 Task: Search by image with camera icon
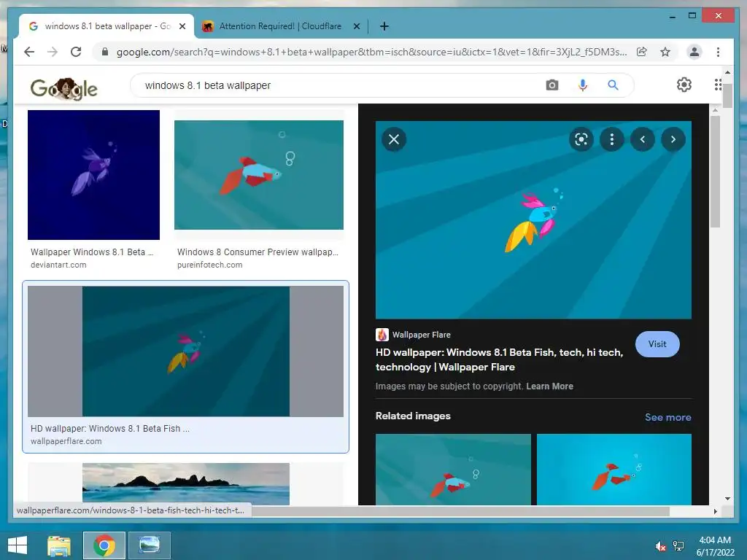[552, 85]
